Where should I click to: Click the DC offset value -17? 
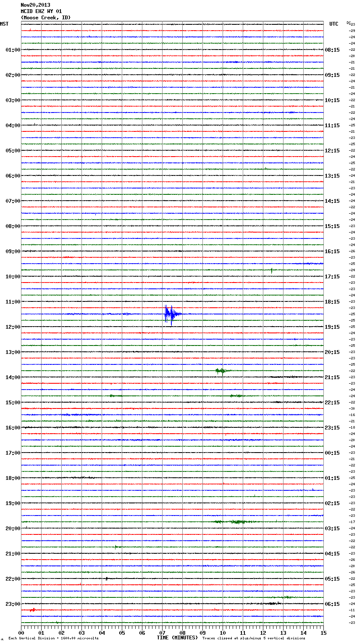click(352, 522)
